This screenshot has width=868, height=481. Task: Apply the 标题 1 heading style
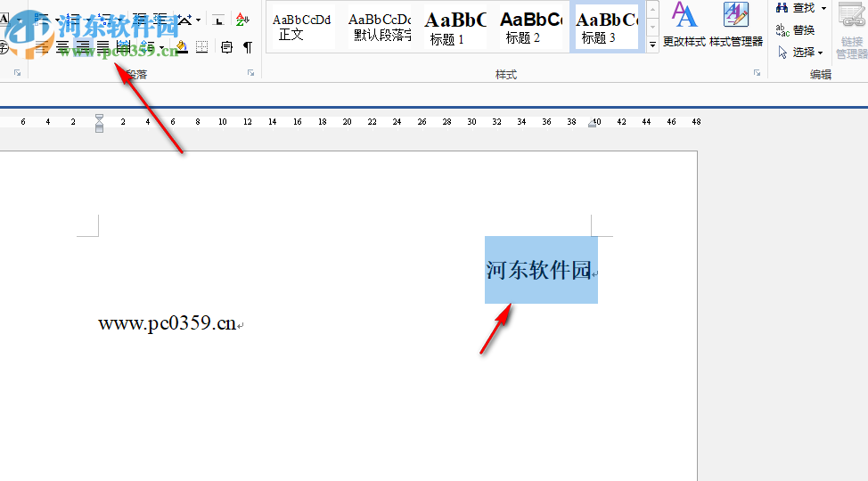point(455,27)
